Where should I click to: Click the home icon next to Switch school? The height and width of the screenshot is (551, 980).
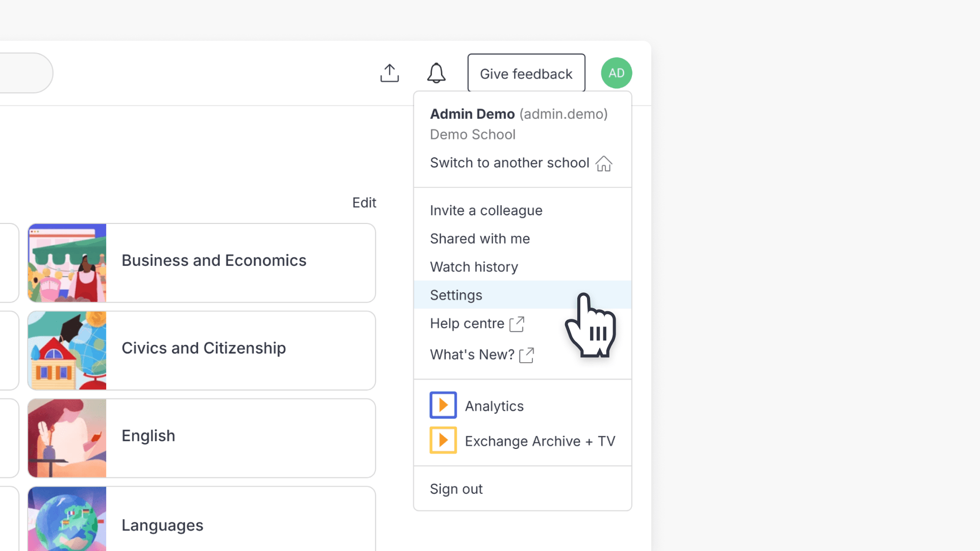pos(604,164)
